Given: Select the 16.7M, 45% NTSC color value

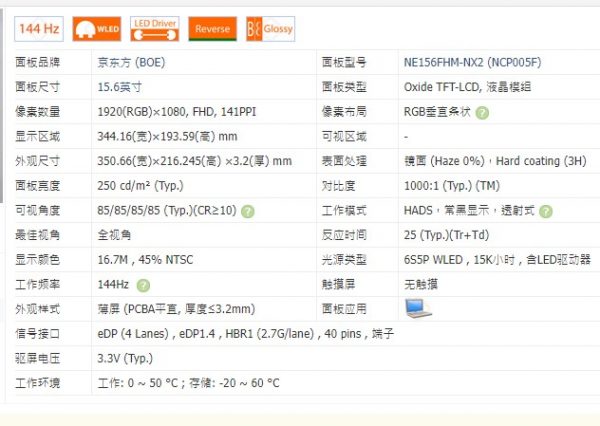Looking at the screenshot, I should pos(145,260).
